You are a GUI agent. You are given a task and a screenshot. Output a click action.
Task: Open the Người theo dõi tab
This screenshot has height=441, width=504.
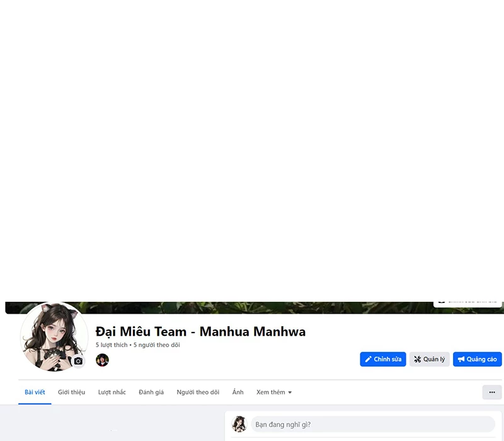pos(198,392)
